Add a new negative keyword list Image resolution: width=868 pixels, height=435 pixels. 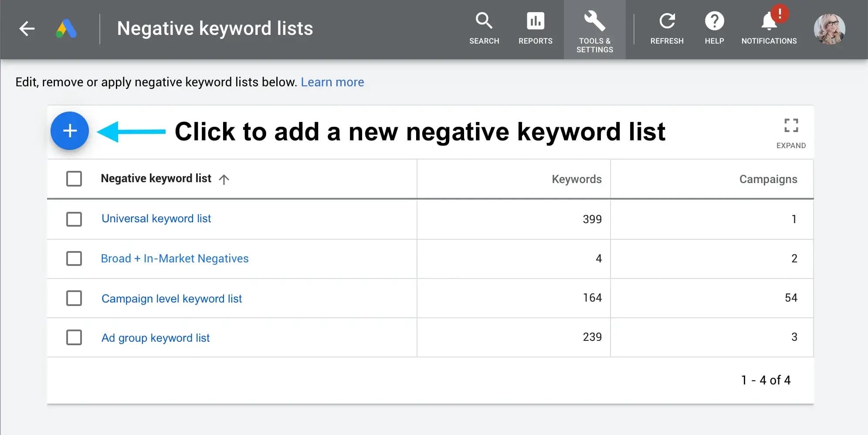70,131
